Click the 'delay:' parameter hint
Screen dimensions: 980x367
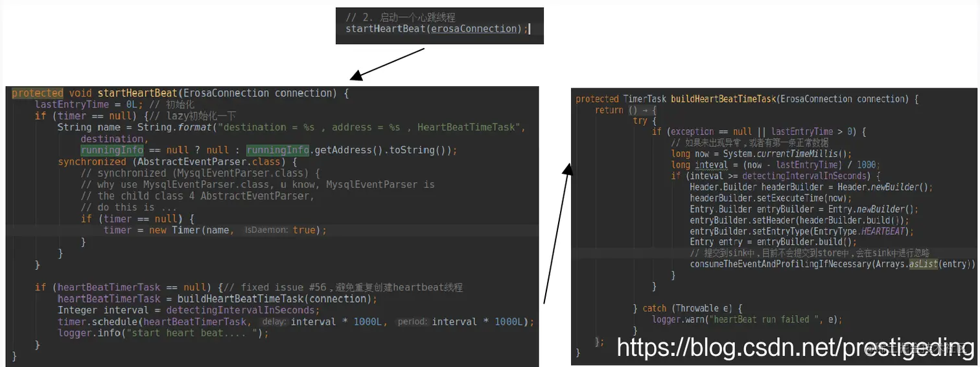tap(274, 322)
